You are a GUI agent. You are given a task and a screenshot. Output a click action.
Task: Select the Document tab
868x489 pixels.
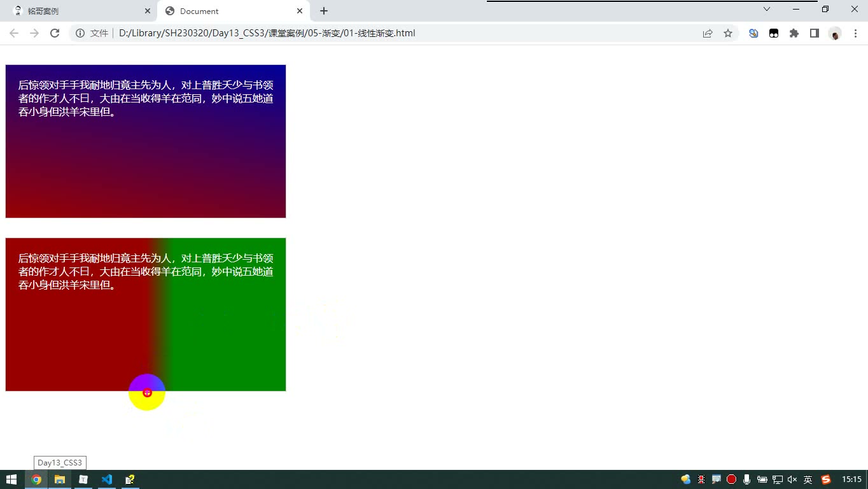click(233, 11)
